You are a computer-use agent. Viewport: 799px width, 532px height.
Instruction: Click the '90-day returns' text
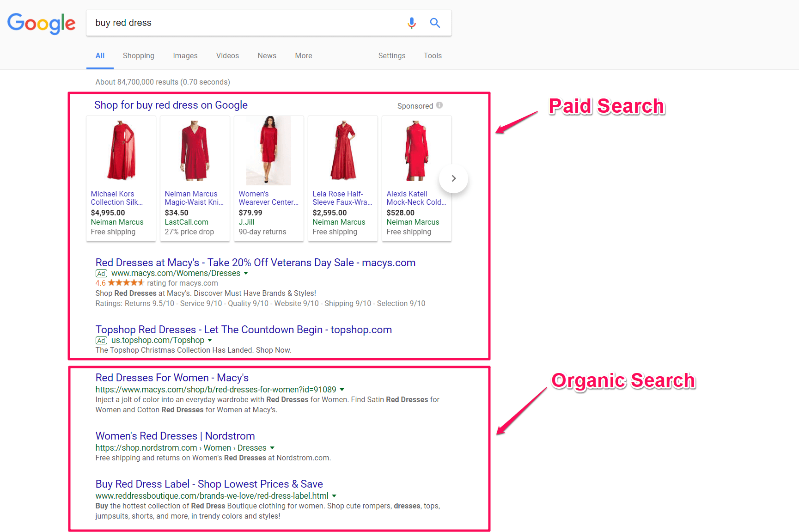click(x=262, y=232)
